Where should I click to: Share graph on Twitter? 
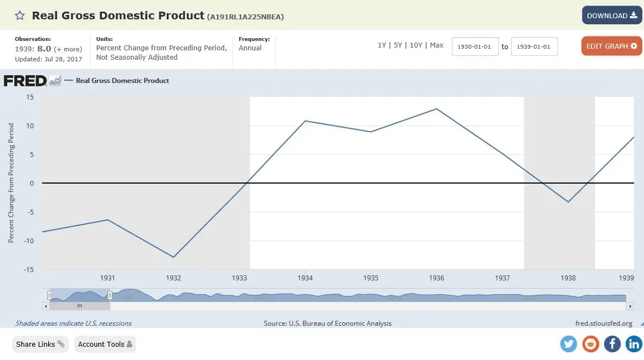(568, 344)
